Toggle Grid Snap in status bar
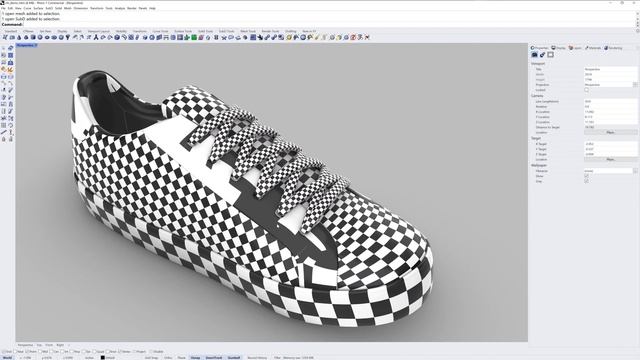The height and width of the screenshot is (360, 640). (152, 358)
